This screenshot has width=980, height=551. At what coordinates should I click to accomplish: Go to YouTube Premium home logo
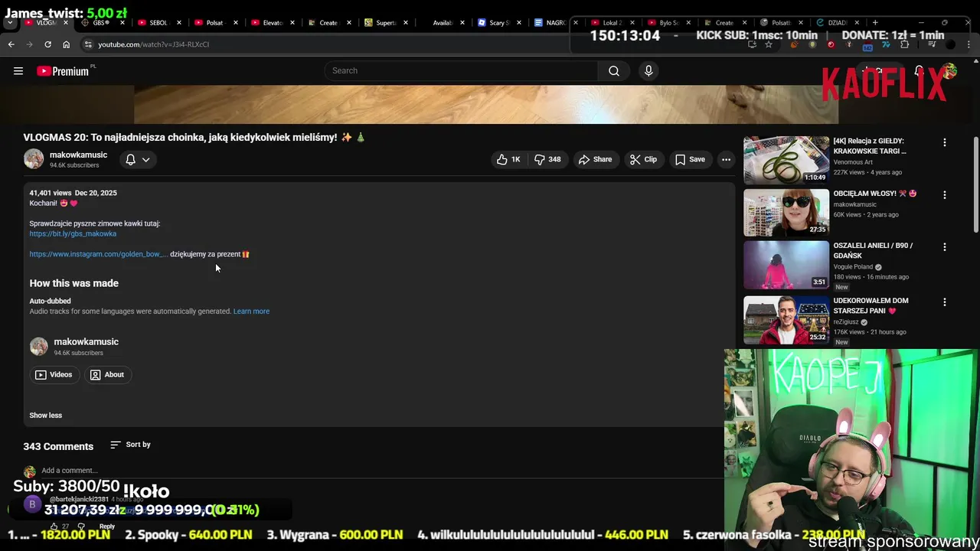63,71
